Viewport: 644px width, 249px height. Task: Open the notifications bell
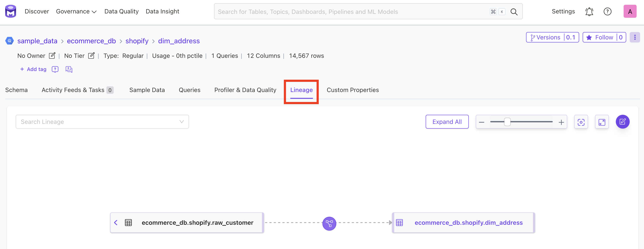point(589,11)
